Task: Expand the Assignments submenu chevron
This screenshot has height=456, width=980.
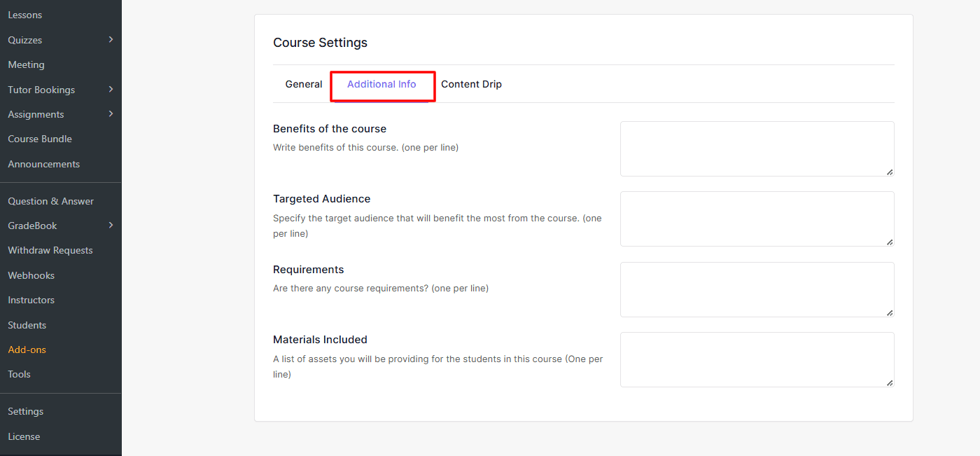Action: [111, 114]
